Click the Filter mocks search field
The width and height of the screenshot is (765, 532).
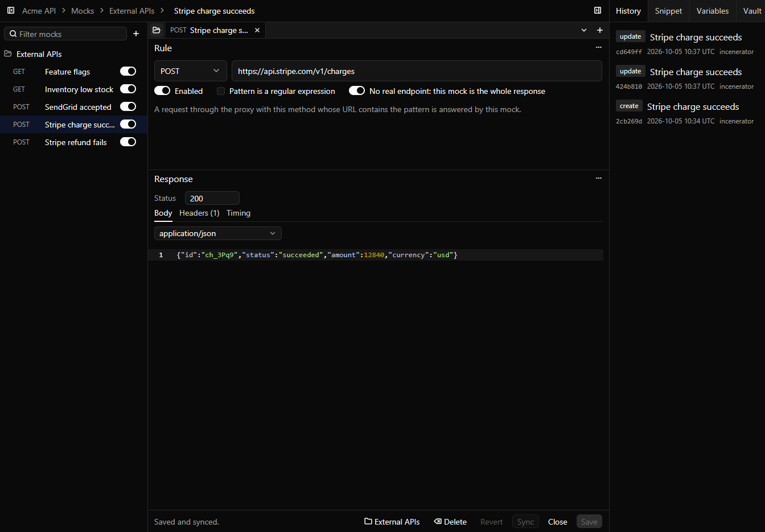(x=65, y=34)
